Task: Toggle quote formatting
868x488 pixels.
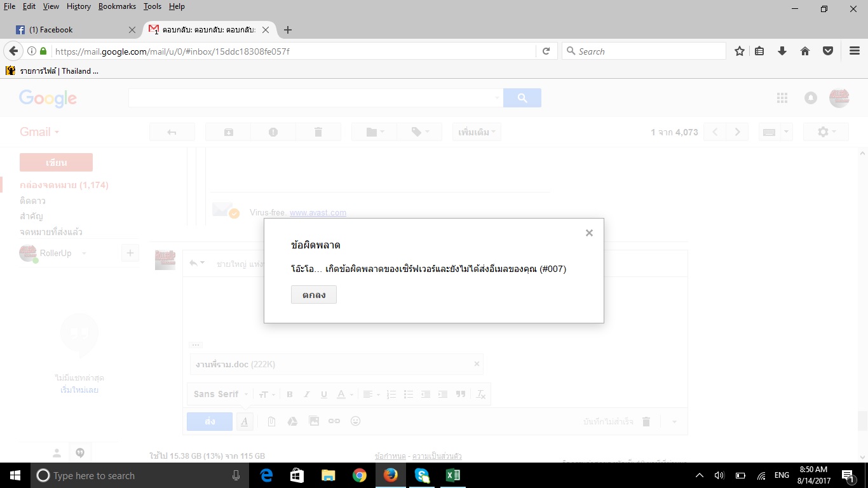Action: pos(461,395)
